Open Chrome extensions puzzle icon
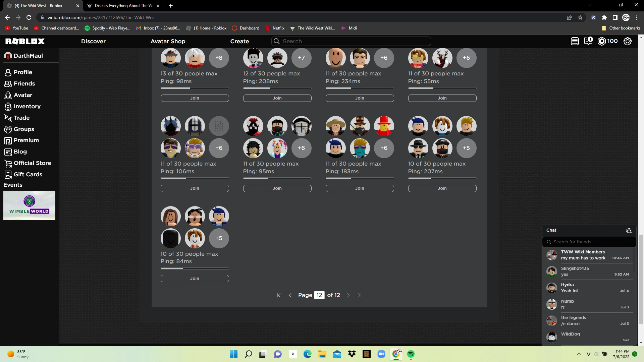The image size is (644, 362). [x=604, y=17]
